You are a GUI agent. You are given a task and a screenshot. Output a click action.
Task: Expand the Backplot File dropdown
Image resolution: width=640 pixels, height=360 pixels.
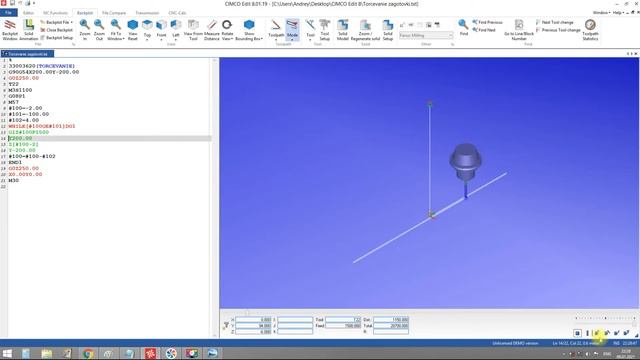tap(56, 22)
